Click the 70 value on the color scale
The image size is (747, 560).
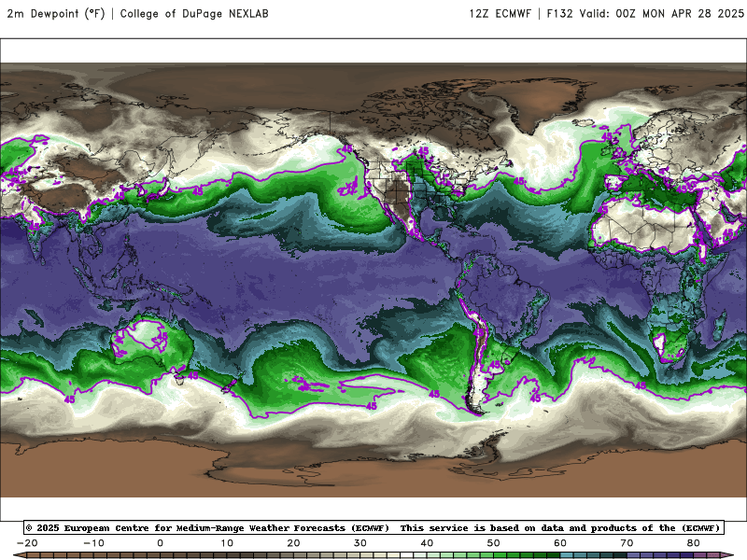click(x=627, y=543)
